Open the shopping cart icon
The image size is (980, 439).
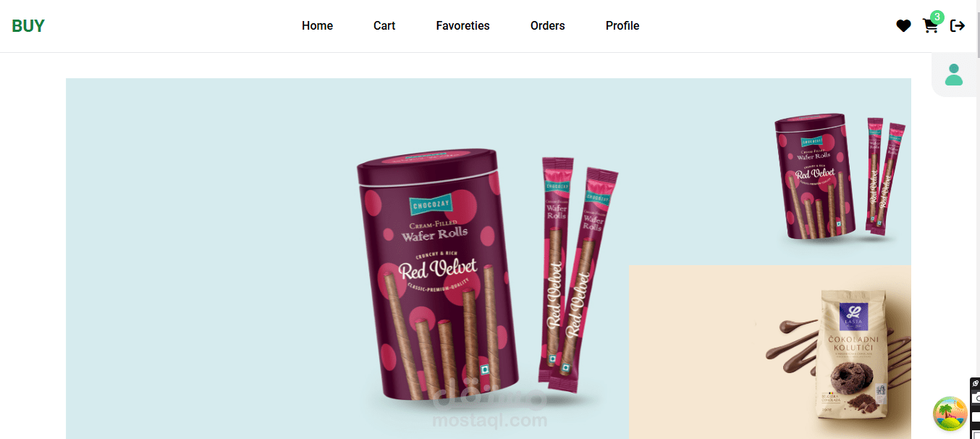(930, 26)
